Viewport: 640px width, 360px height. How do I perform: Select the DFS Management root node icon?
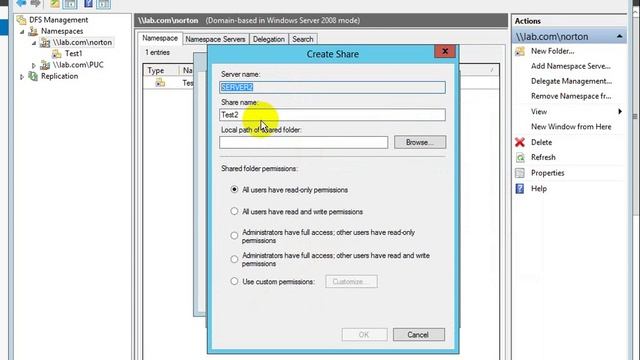tap(21, 20)
